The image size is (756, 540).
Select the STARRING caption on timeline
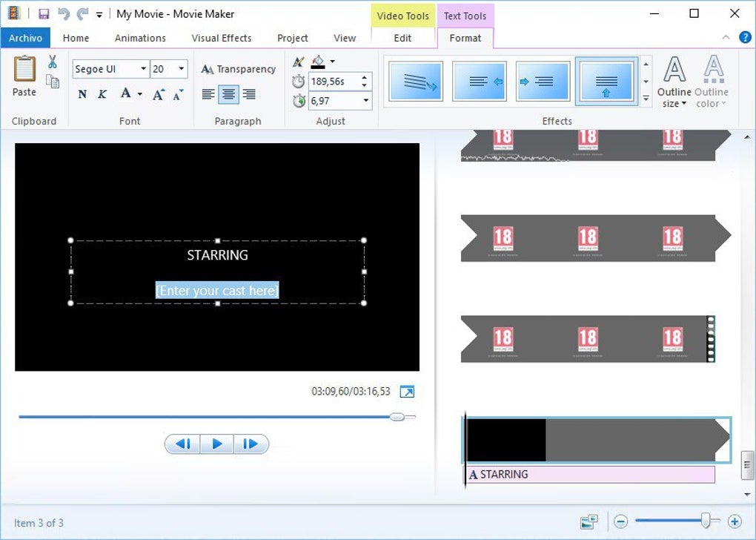590,475
